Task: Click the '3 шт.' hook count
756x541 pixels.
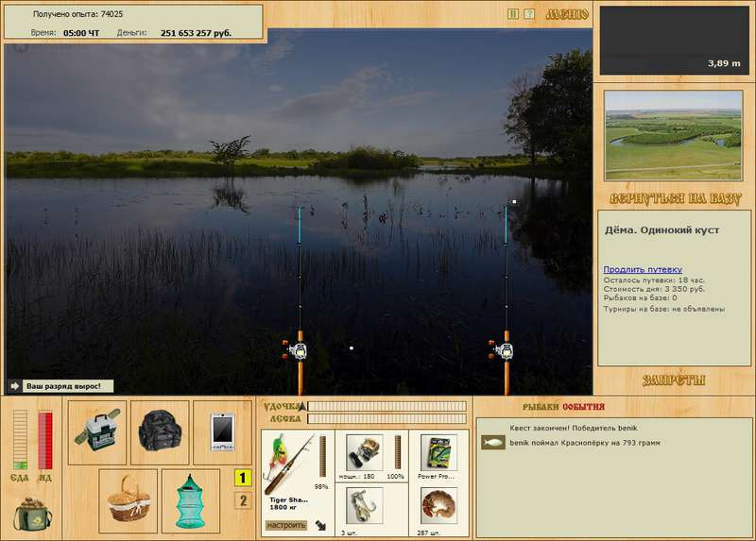Action: 349,533
